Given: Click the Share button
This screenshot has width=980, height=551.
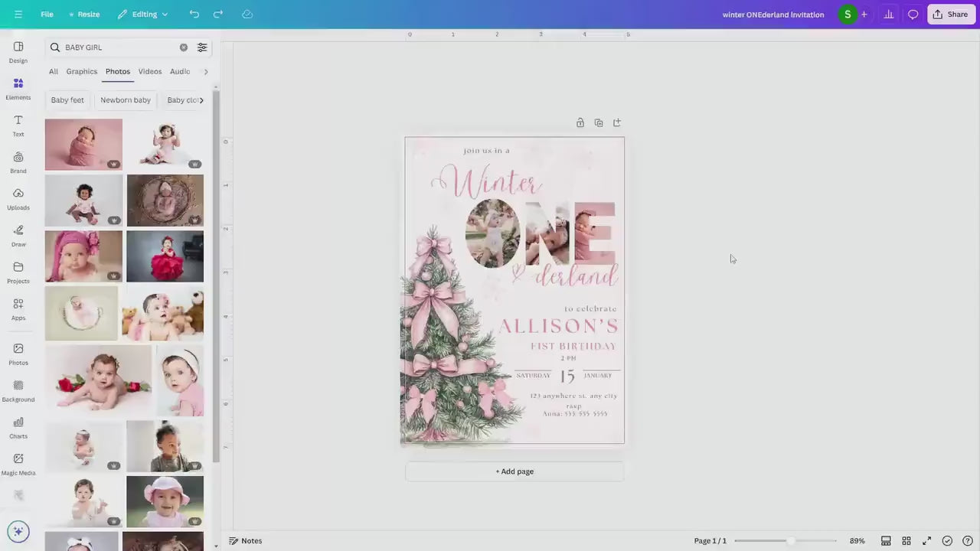Looking at the screenshot, I should (x=952, y=14).
